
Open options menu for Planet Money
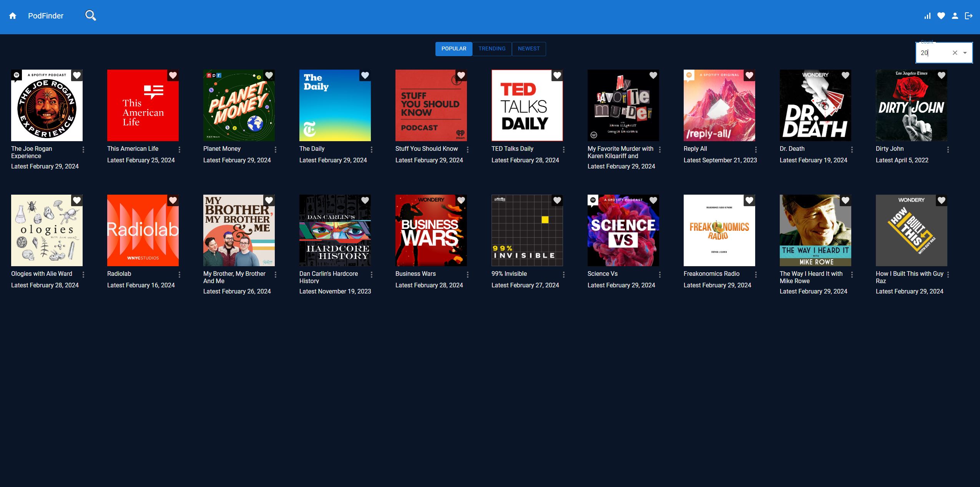point(275,150)
